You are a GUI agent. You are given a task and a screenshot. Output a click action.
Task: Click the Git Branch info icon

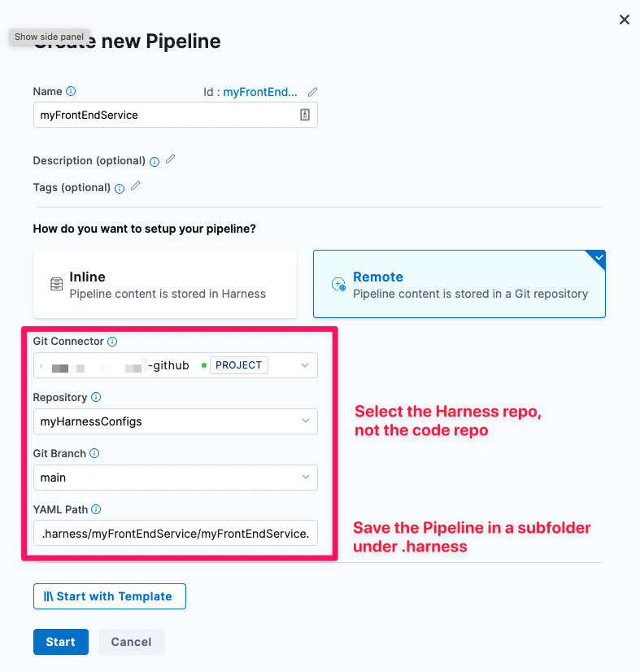click(x=94, y=453)
